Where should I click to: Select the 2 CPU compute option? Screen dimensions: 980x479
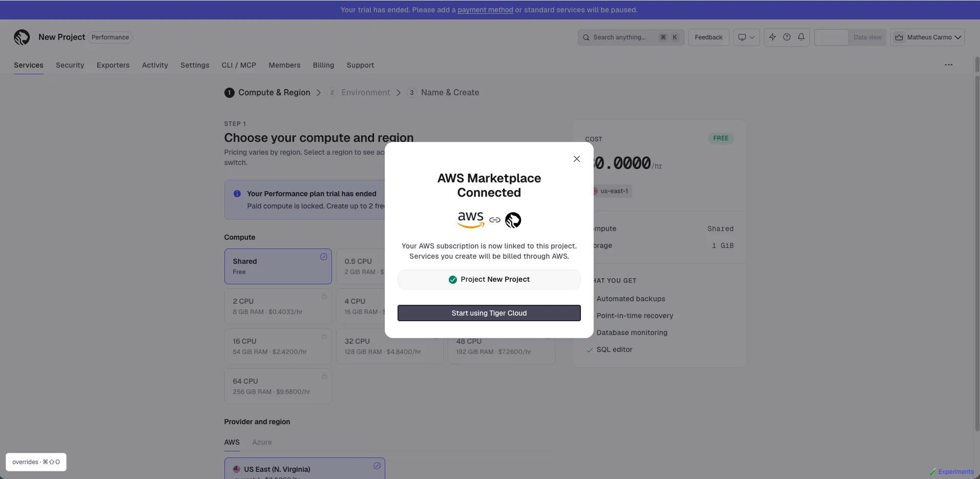278,306
